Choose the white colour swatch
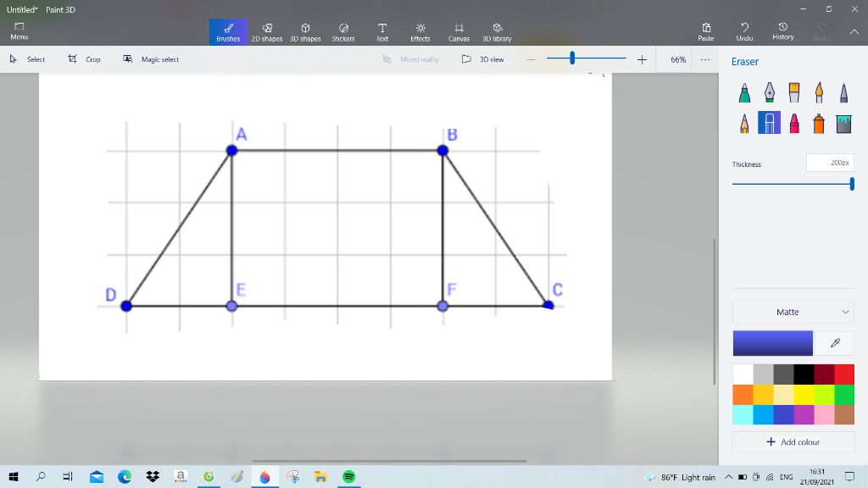 point(743,374)
